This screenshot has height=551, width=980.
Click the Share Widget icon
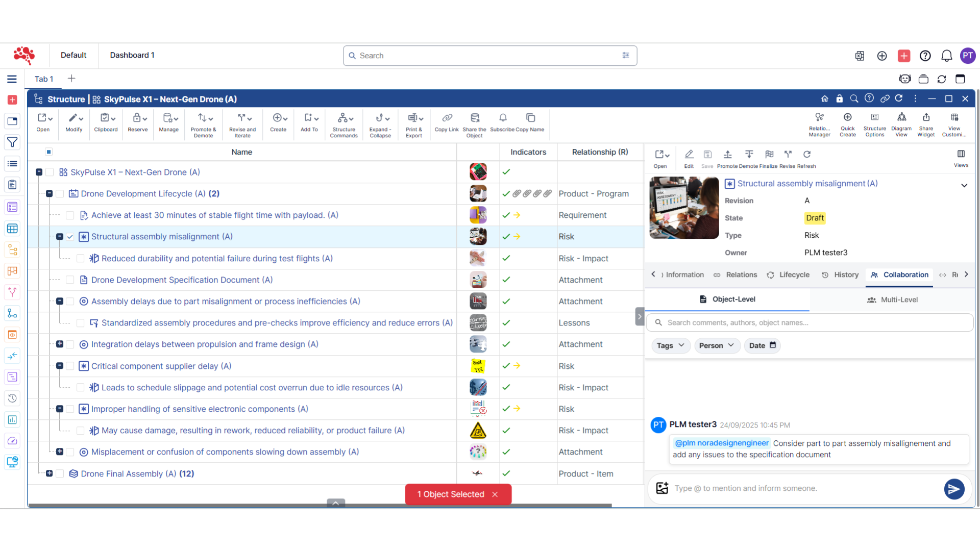[926, 124]
